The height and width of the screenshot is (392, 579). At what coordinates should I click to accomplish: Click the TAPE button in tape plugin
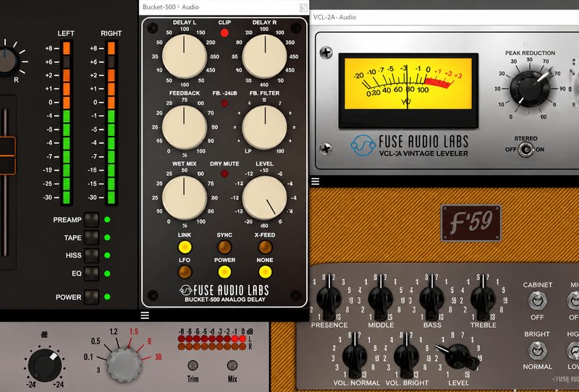pos(91,237)
